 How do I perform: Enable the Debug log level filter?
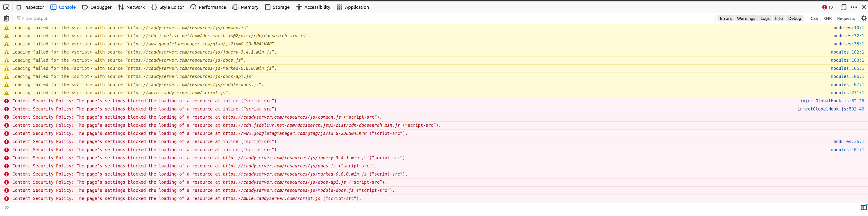click(x=795, y=18)
